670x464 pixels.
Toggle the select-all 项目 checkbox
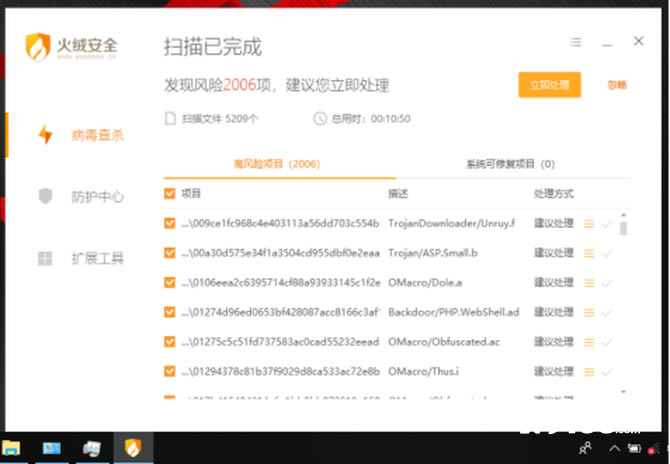click(x=170, y=194)
